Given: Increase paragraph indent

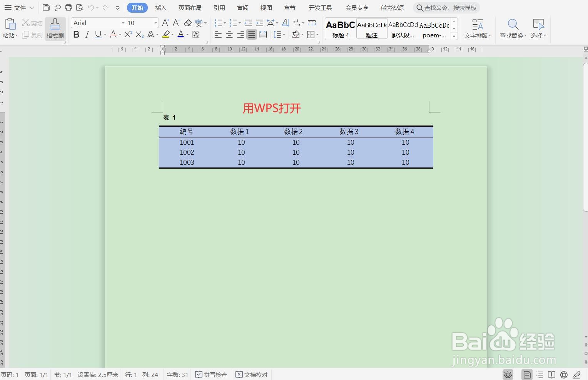Looking at the screenshot, I should pyautogui.click(x=259, y=23).
